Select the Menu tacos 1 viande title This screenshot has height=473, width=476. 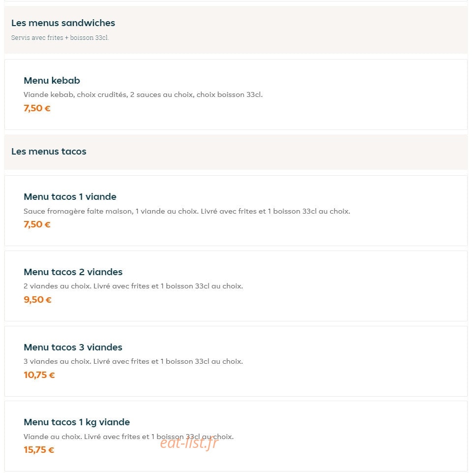point(70,197)
